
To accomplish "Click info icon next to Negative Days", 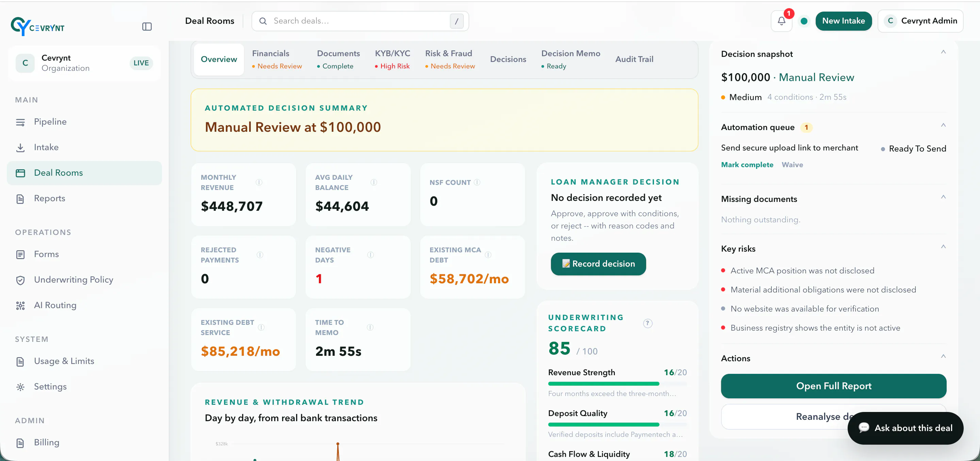I will (371, 255).
